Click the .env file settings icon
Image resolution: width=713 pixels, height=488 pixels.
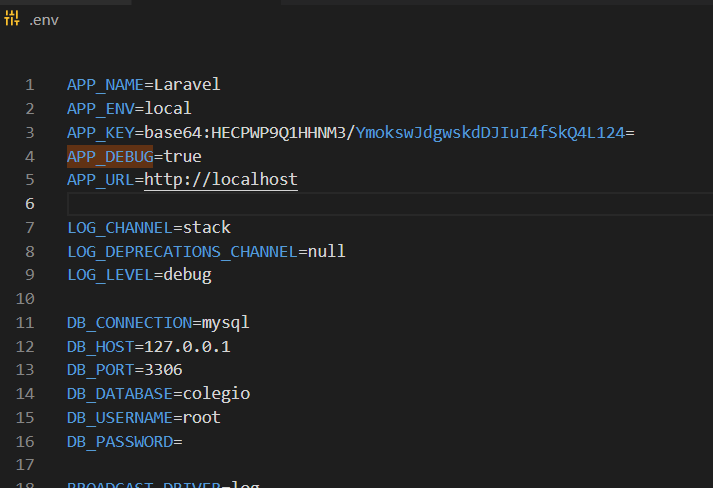[x=14, y=19]
